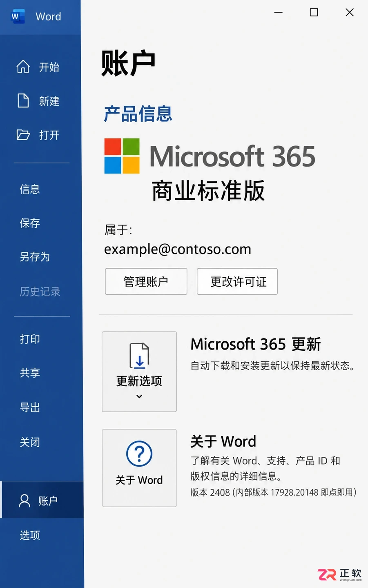Click the 属于: label
368x588 pixels.
point(118,230)
